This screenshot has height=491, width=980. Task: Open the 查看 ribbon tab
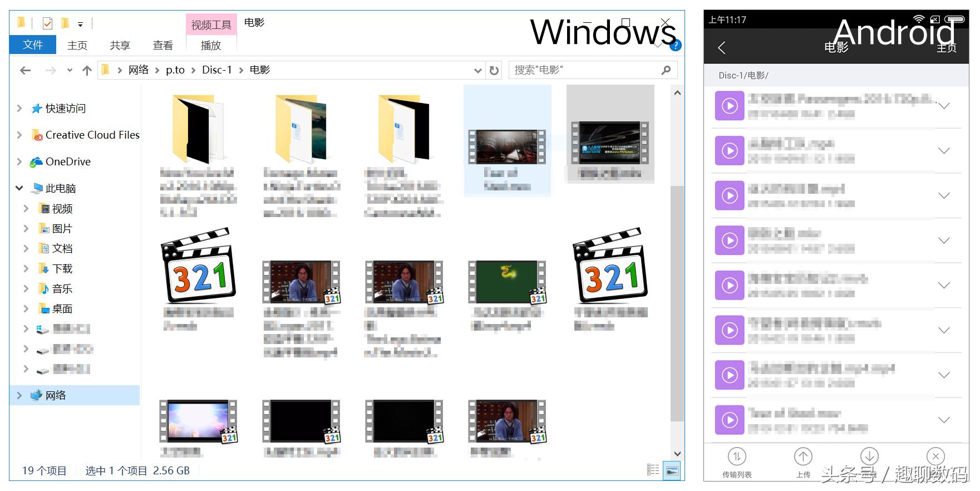162,46
